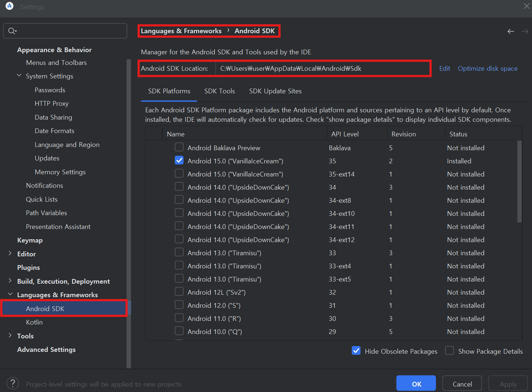Click the API Level column header
This screenshot has height=392, width=532.
[x=357, y=134]
